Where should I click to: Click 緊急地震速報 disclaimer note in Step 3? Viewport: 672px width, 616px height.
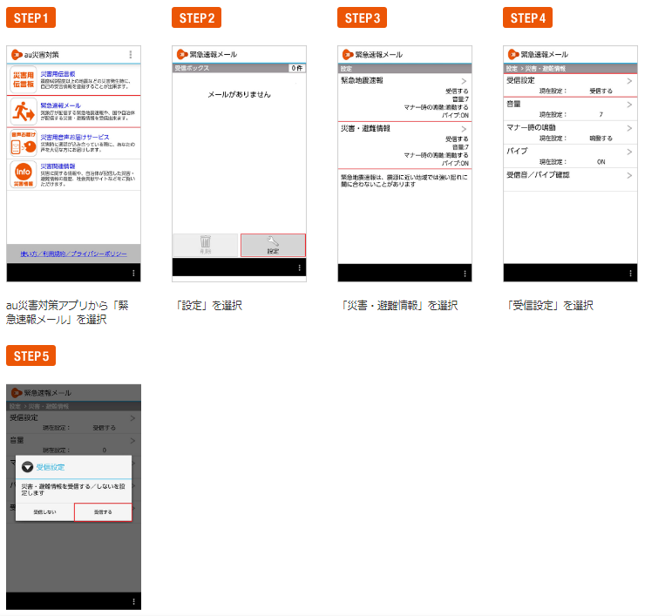[x=404, y=180]
